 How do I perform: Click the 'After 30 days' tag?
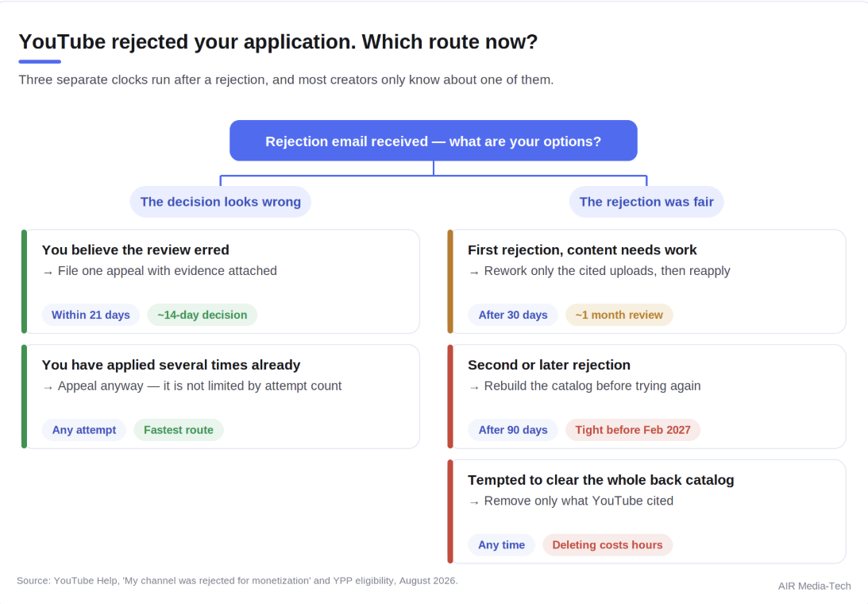click(x=512, y=315)
